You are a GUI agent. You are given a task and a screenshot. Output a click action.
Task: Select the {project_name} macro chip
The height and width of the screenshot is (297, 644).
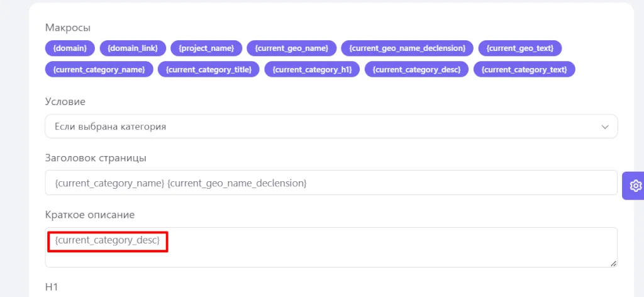point(206,48)
